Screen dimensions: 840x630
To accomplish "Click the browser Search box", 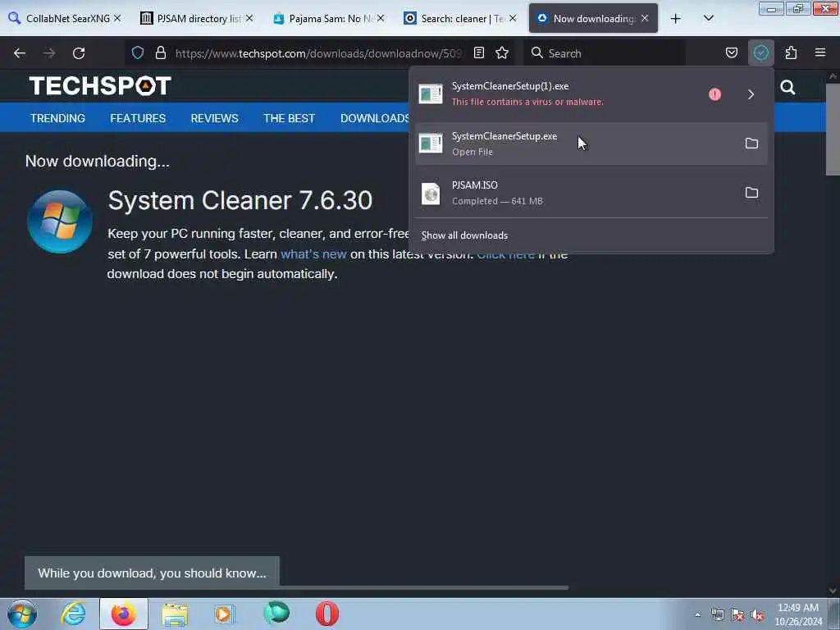I will point(605,53).
